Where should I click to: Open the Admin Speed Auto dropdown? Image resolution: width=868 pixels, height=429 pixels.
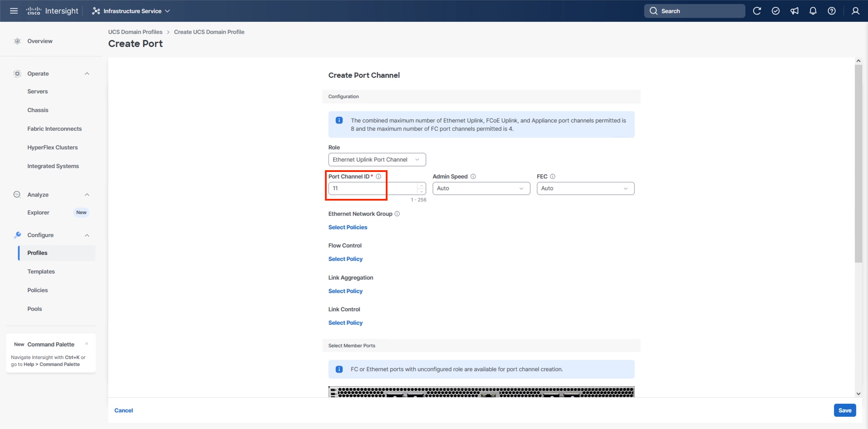click(x=480, y=188)
